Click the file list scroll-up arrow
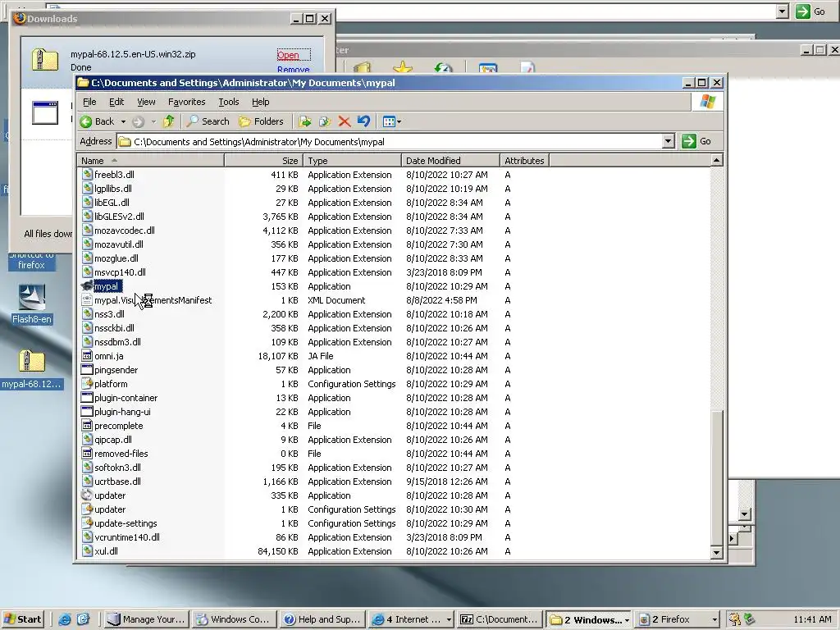The height and width of the screenshot is (630, 840). click(716, 160)
